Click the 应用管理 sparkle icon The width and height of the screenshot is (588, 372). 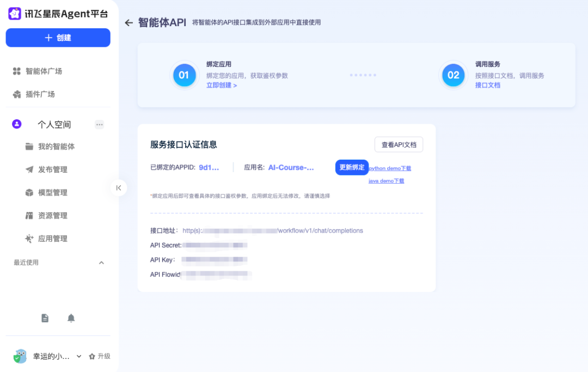tap(29, 239)
